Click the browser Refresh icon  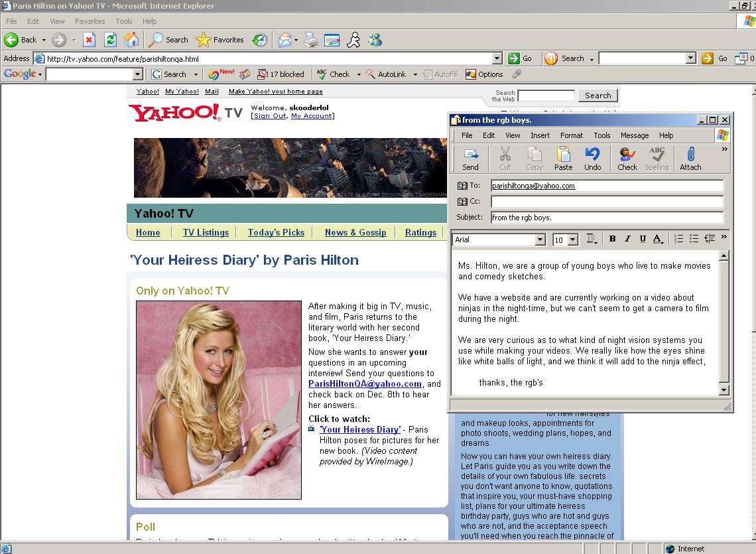(111, 40)
